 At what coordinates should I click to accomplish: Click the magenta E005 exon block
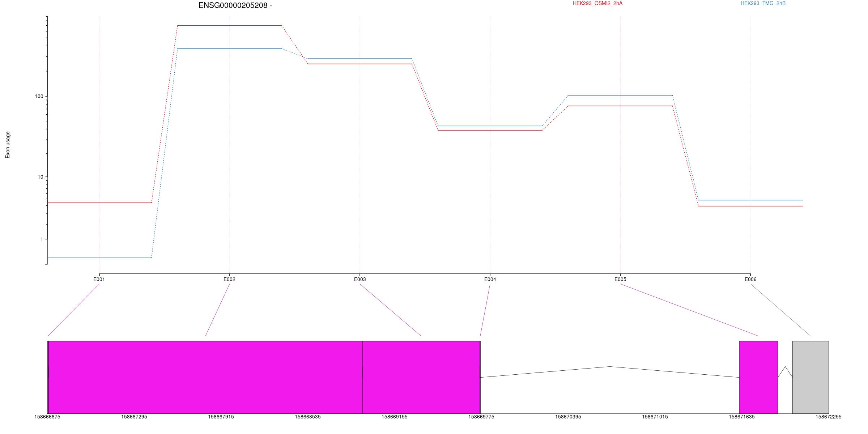[x=758, y=377]
